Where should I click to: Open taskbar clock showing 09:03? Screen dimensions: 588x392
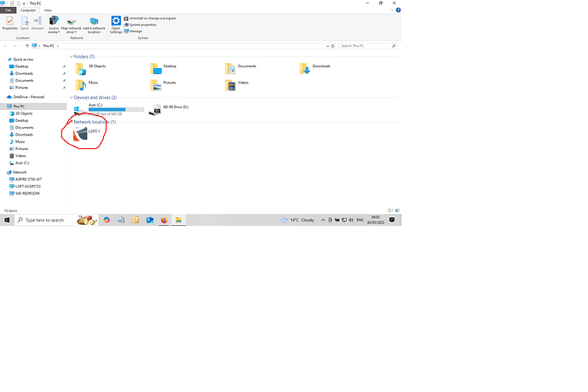point(375,220)
